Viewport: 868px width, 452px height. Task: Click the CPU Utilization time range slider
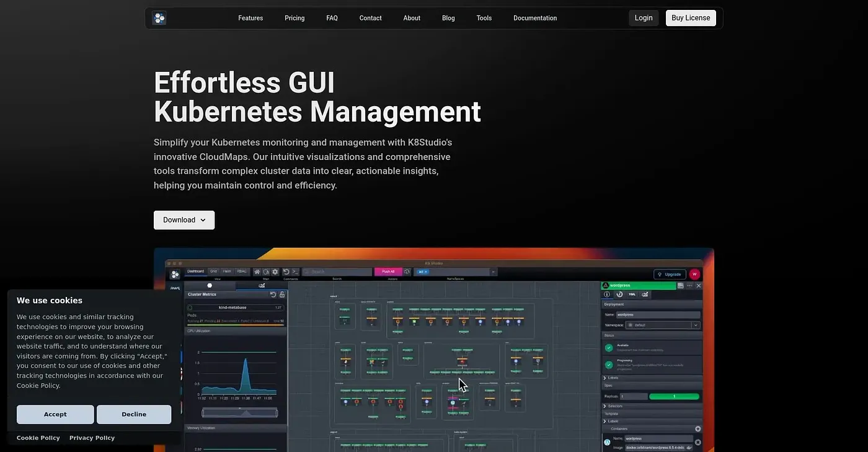(240, 412)
